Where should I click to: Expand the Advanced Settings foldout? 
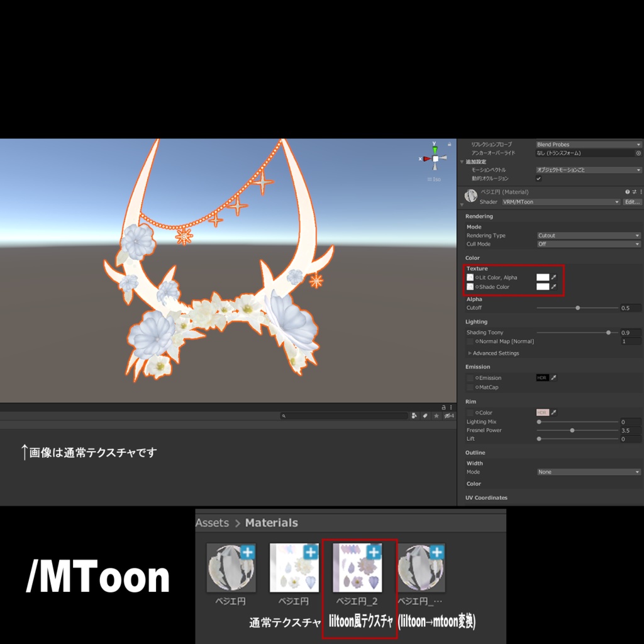point(470,353)
